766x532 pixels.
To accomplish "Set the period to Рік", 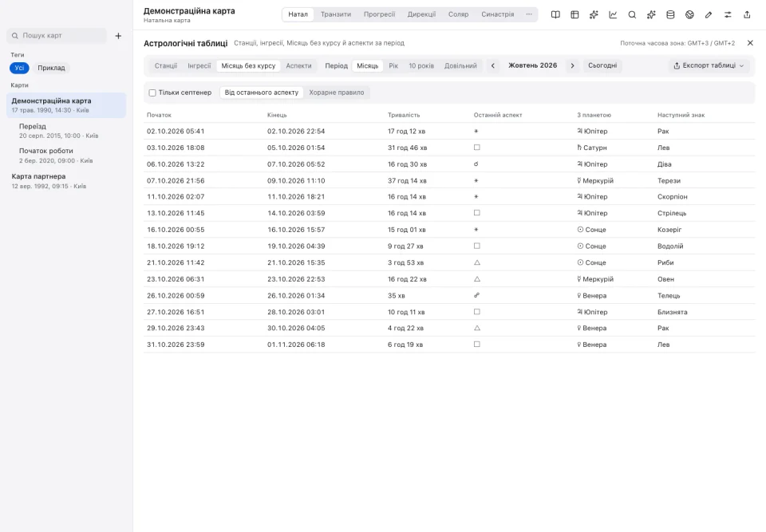I will pyautogui.click(x=393, y=65).
